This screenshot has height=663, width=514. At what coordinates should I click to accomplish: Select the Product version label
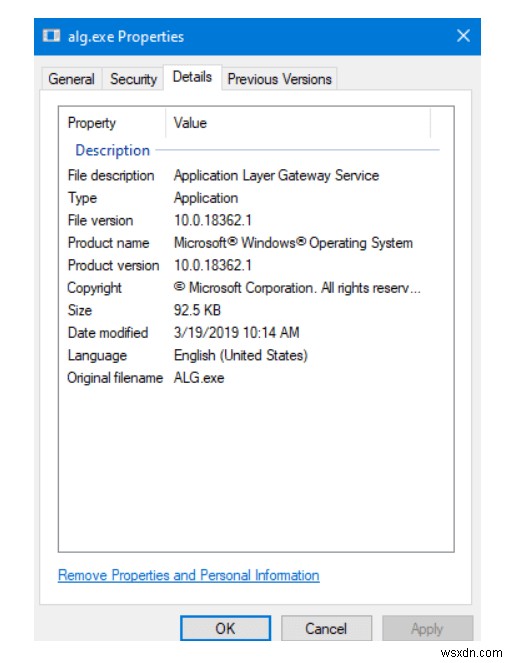coord(113,265)
